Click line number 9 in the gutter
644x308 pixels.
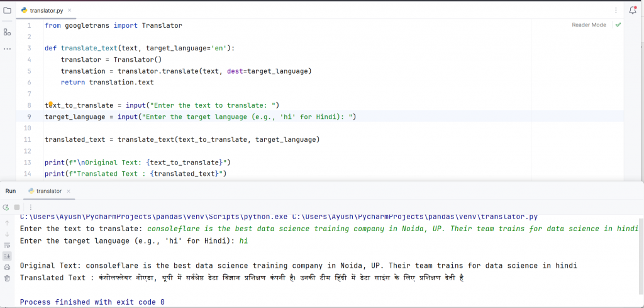(29, 117)
